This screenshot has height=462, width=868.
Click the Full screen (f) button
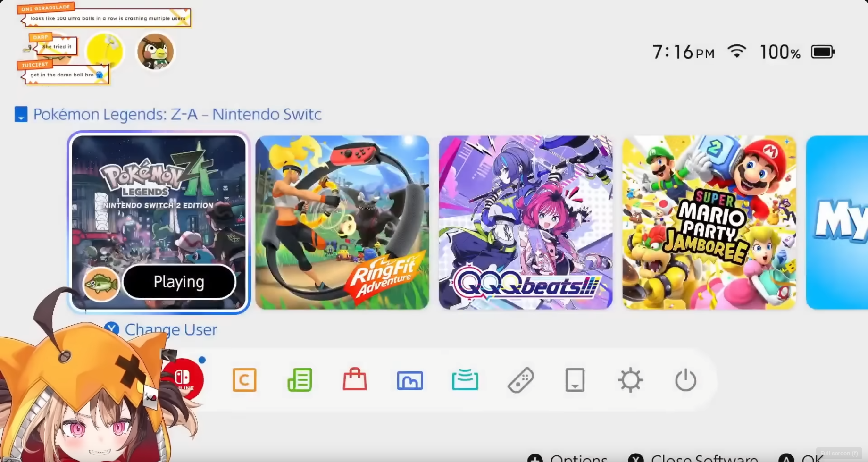coord(839,453)
